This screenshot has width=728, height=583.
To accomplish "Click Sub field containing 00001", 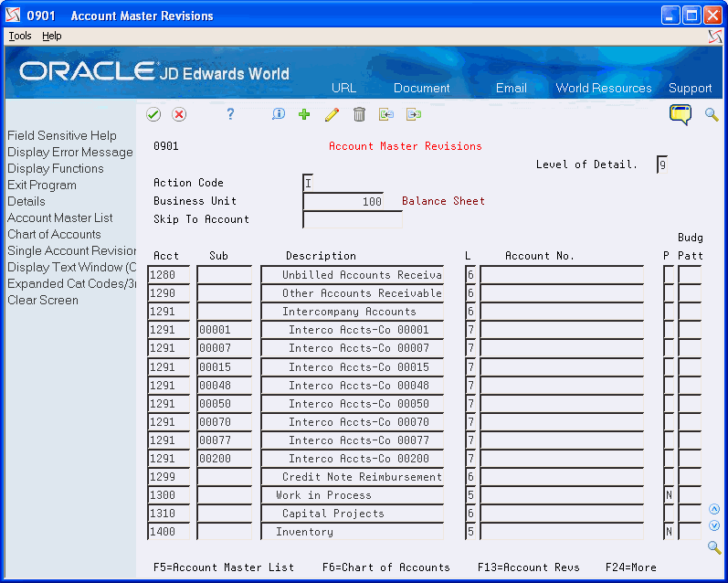I will [225, 330].
